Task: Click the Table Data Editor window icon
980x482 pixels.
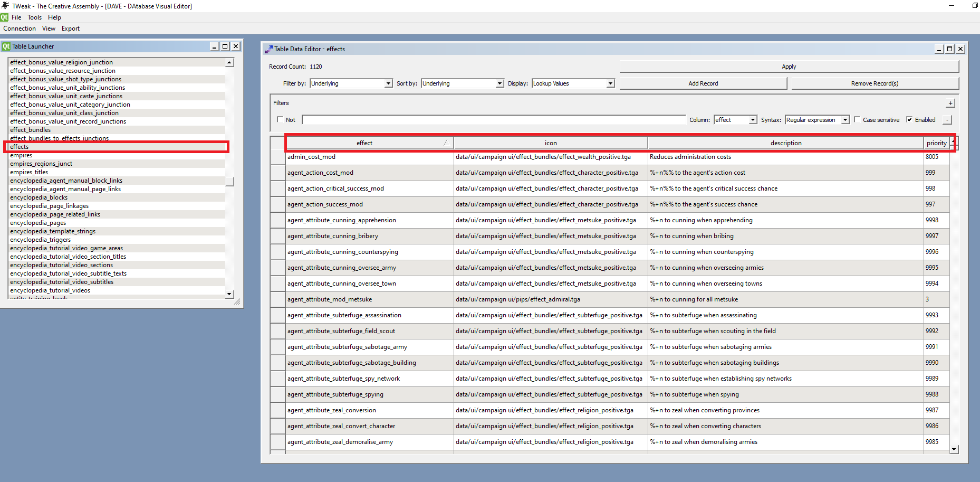Action: [268, 49]
